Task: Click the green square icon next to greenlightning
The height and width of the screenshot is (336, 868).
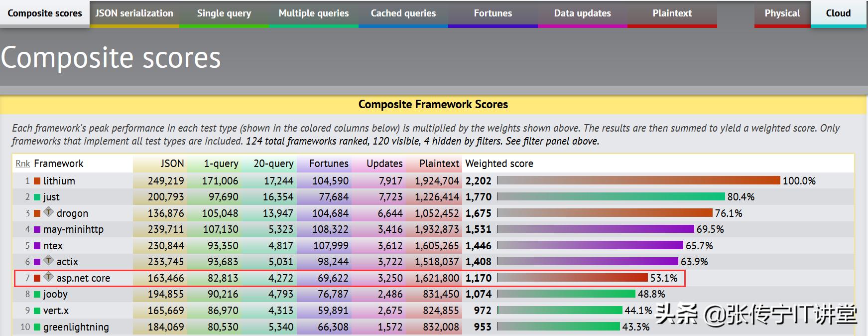Action: click(x=37, y=328)
